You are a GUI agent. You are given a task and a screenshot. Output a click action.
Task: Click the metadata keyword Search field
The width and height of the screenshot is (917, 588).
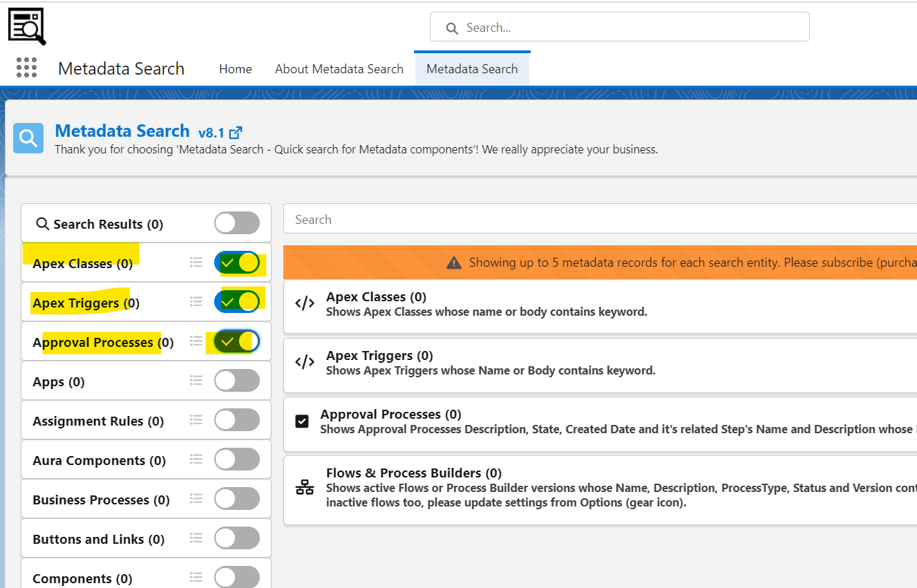pos(601,219)
